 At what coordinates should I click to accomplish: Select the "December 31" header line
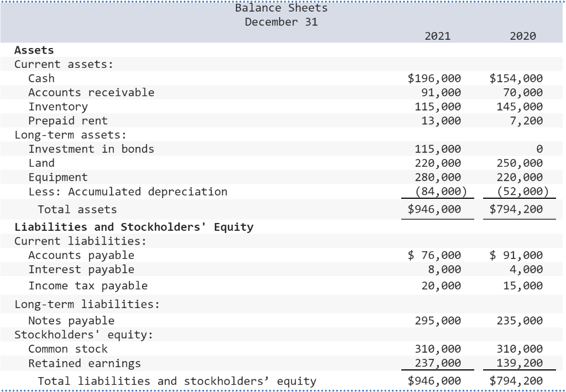pos(281,22)
